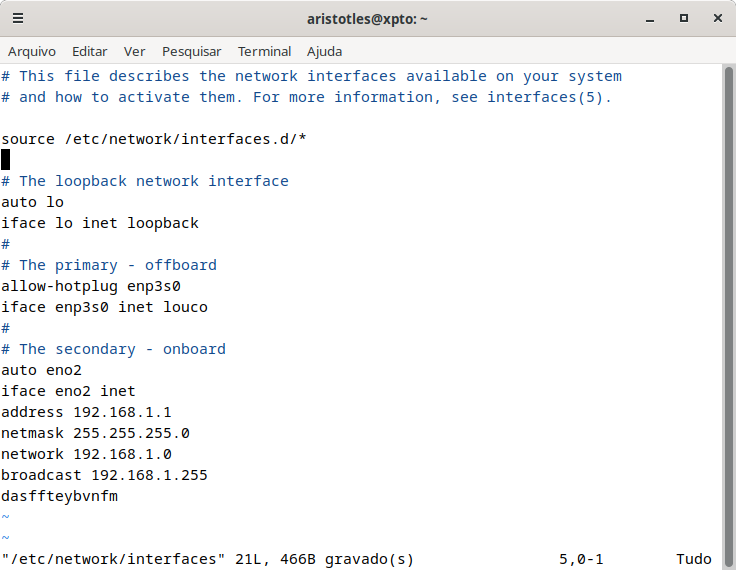
Task: Click the 'netmask 255.255.255.0' line
Action: (95, 433)
